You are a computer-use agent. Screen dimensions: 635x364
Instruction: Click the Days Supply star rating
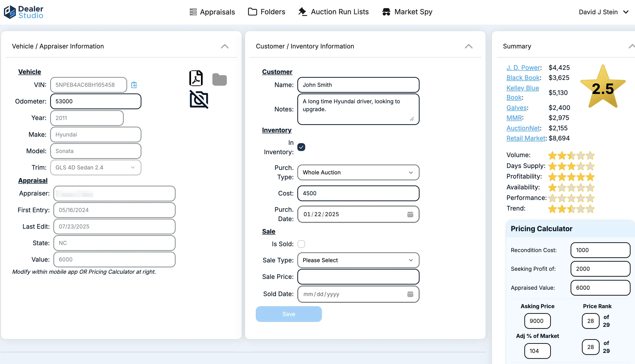click(x=571, y=166)
